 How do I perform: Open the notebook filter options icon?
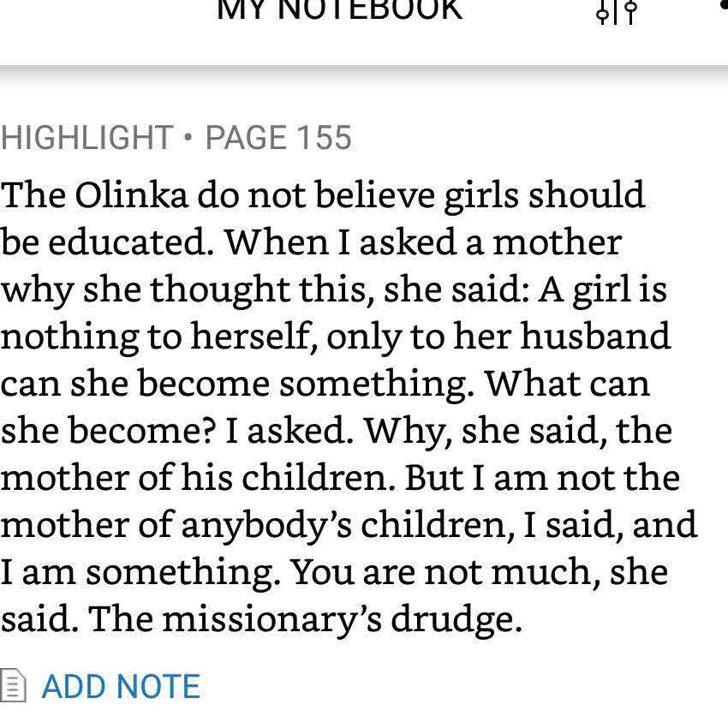(x=617, y=11)
